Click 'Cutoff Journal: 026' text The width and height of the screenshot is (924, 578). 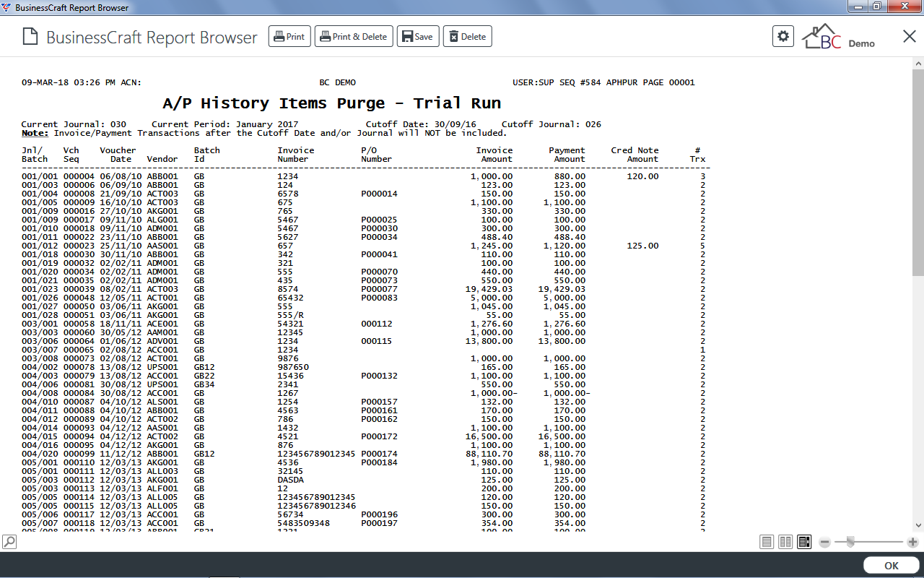point(552,124)
